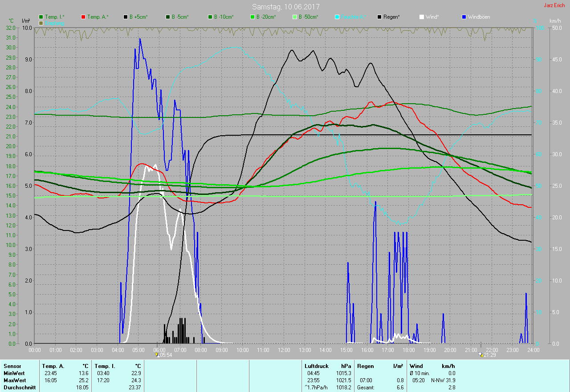
Task: Click the 18:00 time axis label
Action: (408, 350)
